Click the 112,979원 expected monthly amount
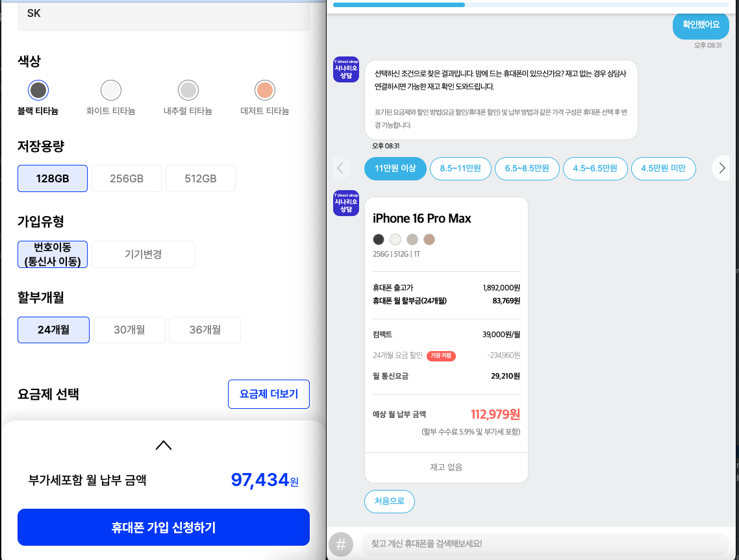Viewport: 739px width, 560px height. click(x=495, y=415)
